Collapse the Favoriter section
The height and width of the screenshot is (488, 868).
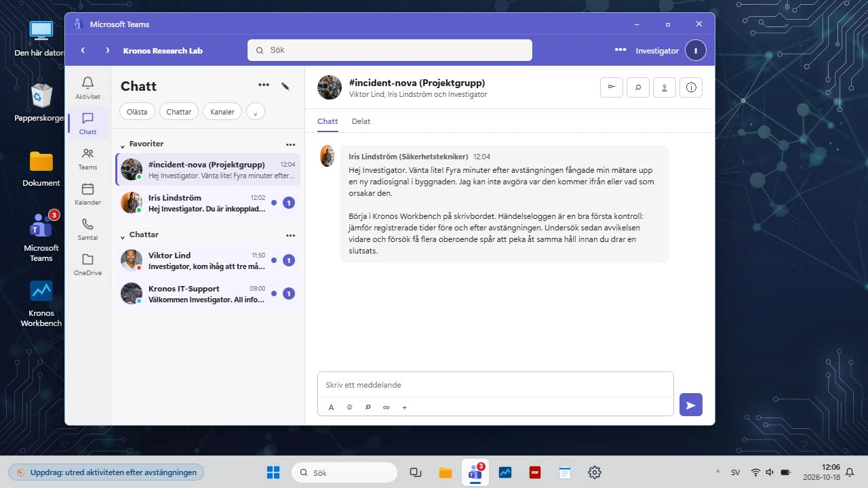123,144
